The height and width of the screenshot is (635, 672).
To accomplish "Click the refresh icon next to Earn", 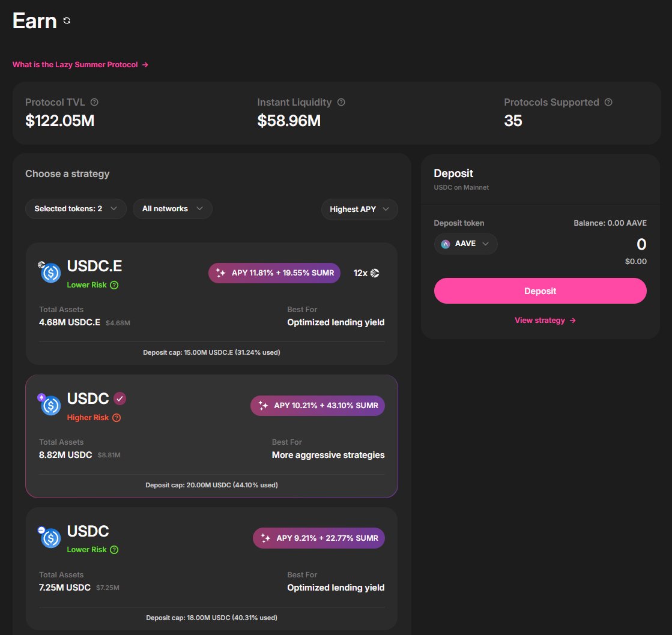I will click(67, 20).
